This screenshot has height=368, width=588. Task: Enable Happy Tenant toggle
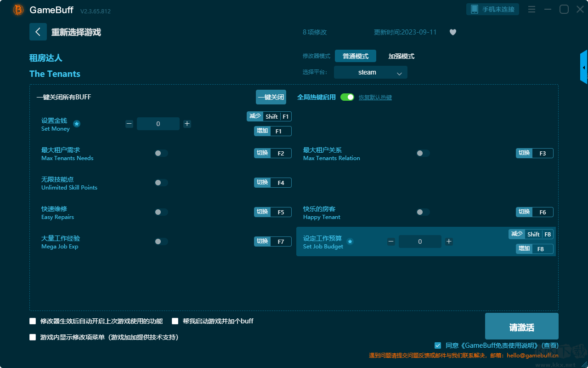(423, 212)
